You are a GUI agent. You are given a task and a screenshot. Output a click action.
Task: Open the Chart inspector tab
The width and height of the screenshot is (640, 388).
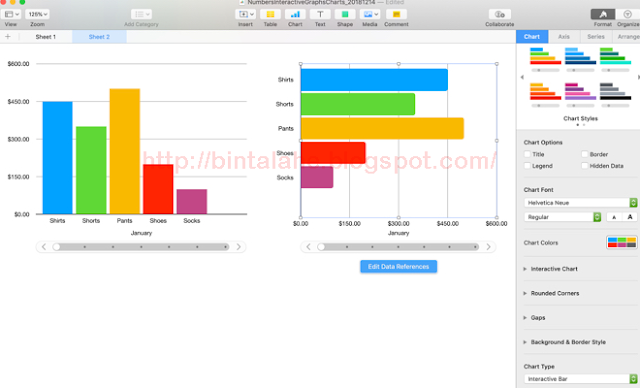click(x=532, y=37)
